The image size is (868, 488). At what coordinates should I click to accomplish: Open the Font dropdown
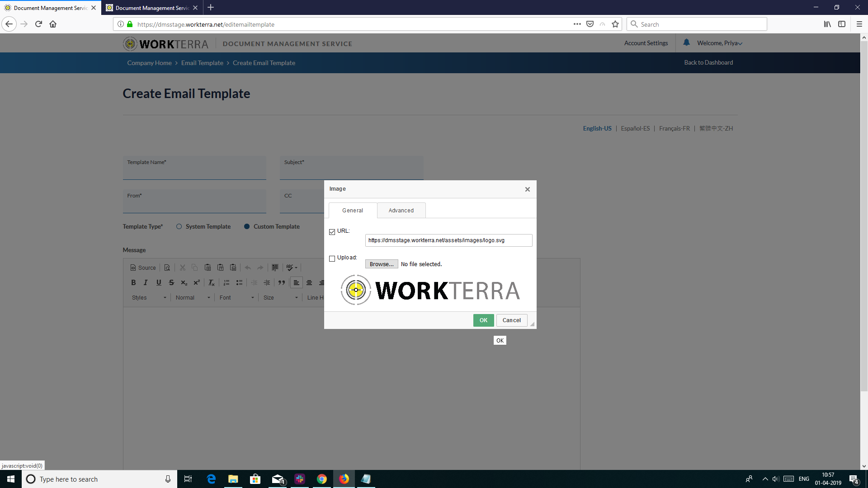237,297
